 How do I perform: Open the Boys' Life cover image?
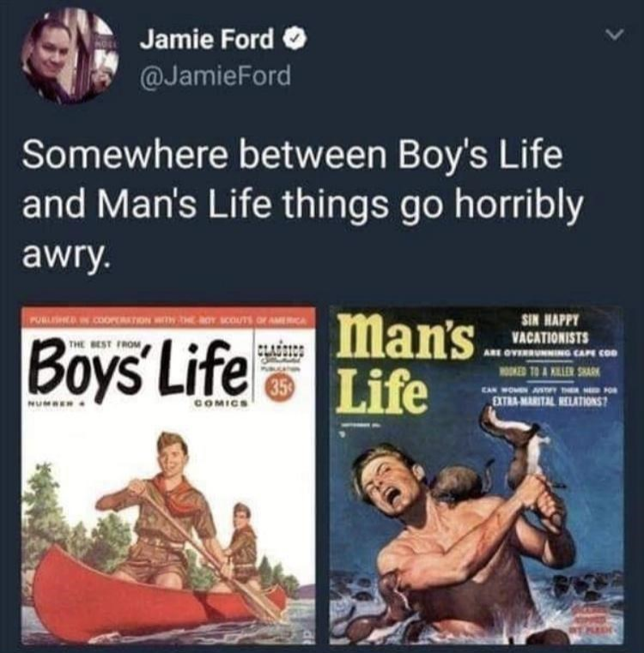point(167,475)
